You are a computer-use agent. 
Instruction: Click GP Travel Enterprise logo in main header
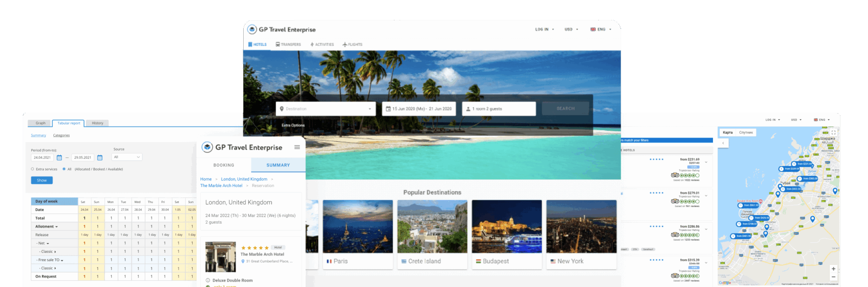pos(281,29)
